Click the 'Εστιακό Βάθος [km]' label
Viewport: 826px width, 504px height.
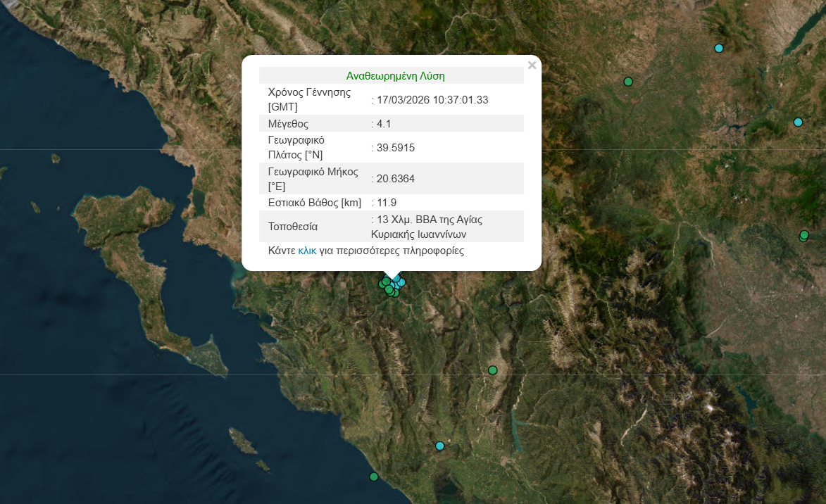(x=314, y=203)
